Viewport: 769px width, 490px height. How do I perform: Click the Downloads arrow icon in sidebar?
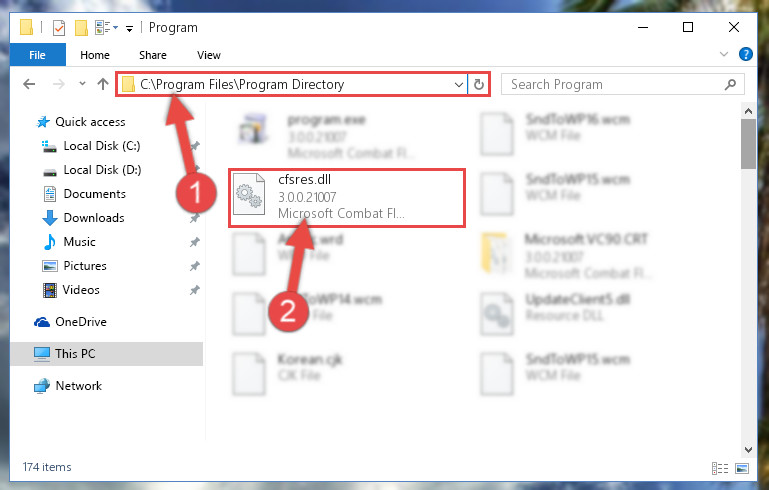coord(50,218)
